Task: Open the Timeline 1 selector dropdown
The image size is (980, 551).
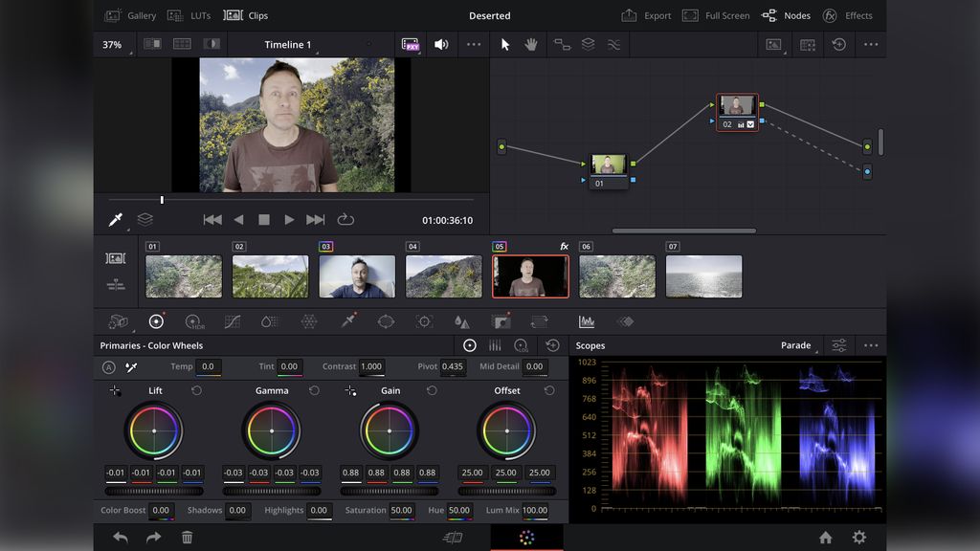Action: click(287, 44)
